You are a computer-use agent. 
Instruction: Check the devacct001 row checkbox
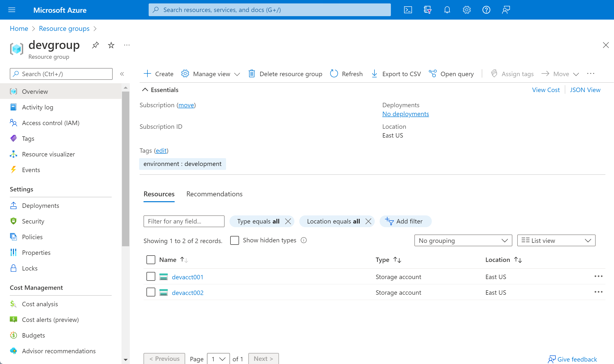151,276
